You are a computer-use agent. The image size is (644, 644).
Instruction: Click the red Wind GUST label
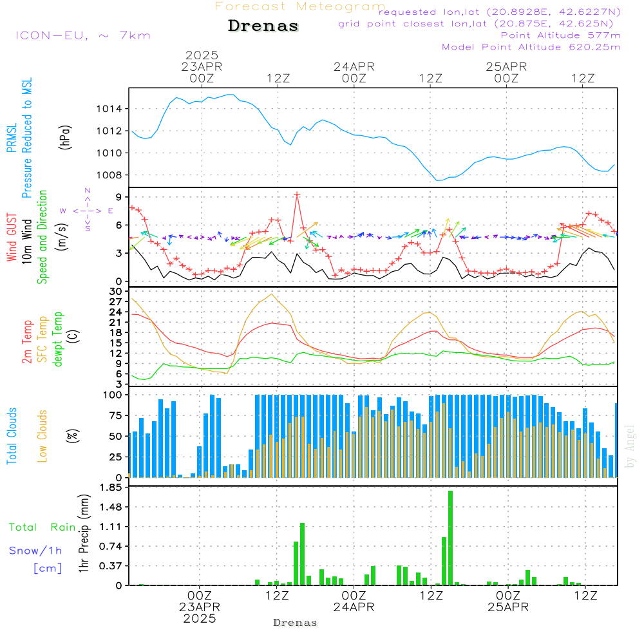[x=12, y=238]
